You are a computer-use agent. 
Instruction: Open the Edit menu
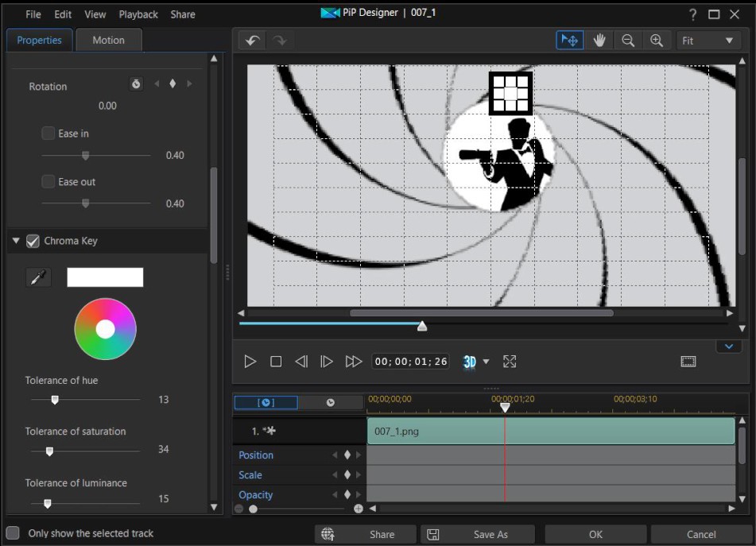[63, 14]
